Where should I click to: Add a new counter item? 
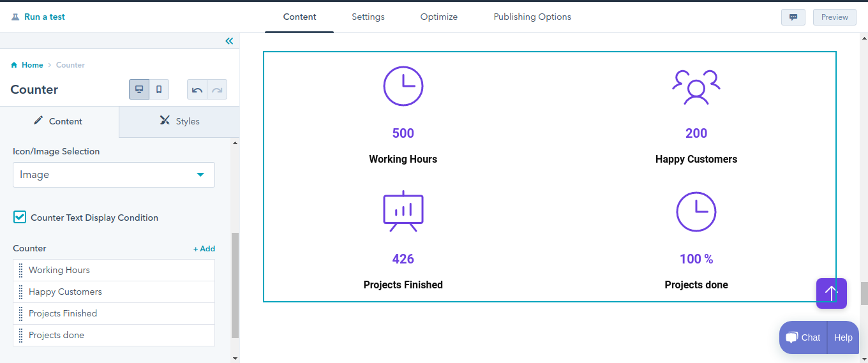[x=204, y=249]
